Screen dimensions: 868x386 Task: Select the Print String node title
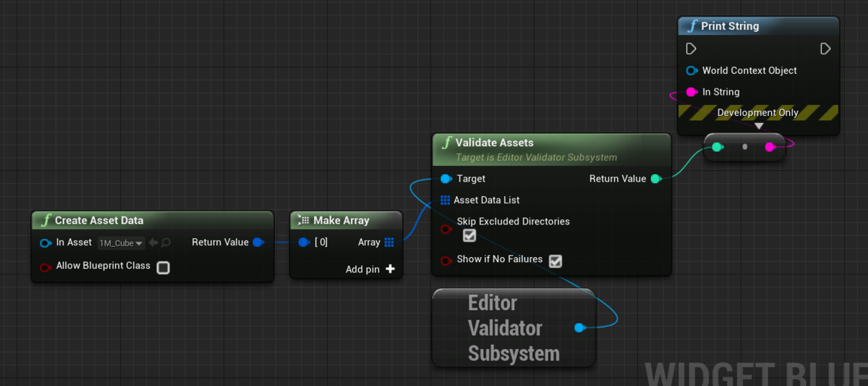(730, 26)
